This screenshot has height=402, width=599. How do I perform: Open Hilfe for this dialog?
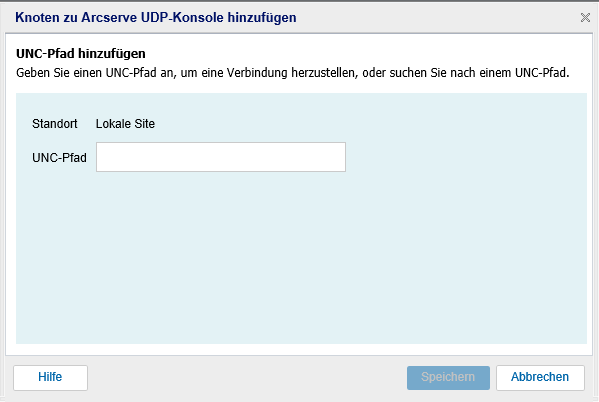[50, 378]
